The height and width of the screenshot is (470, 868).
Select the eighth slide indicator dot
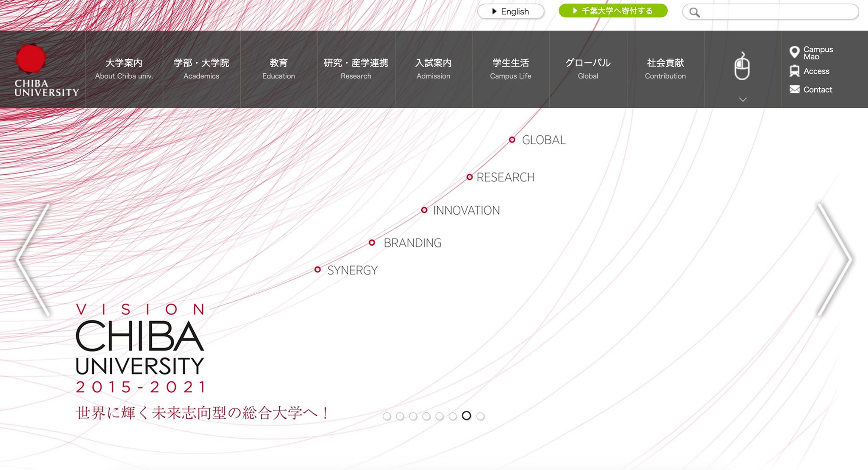pyautogui.click(x=480, y=416)
